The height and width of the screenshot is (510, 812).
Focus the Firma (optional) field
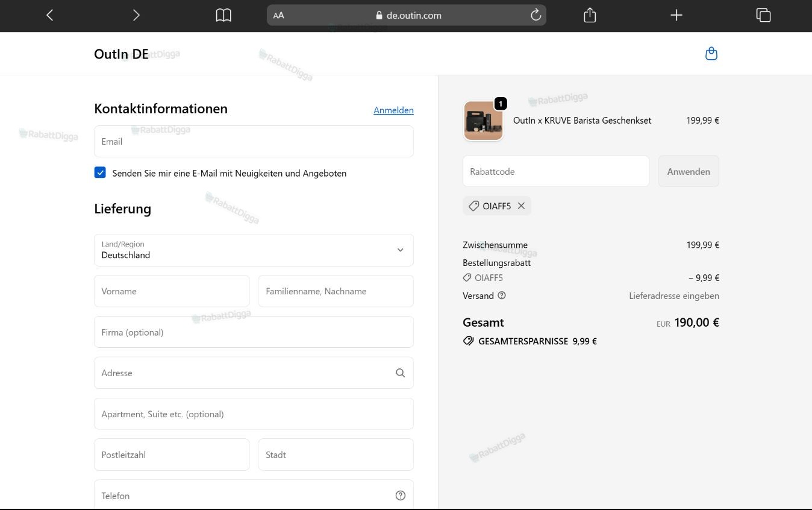(x=254, y=332)
